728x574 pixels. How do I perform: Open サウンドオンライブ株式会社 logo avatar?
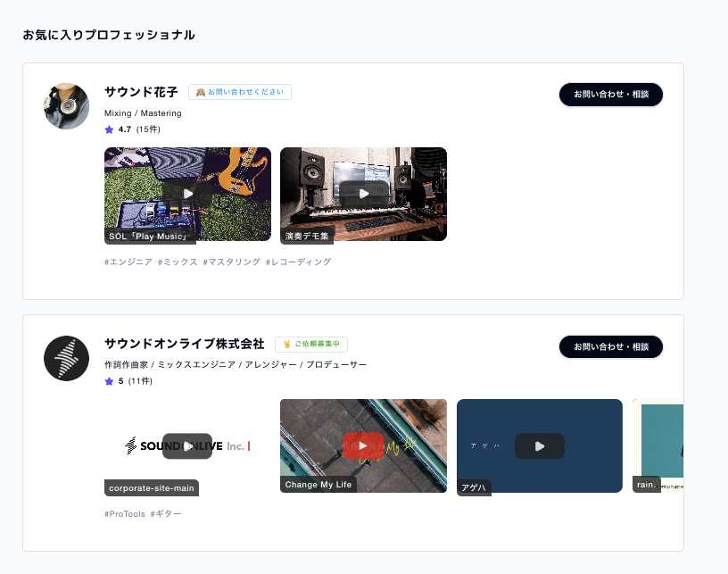(x=66, y=359)
